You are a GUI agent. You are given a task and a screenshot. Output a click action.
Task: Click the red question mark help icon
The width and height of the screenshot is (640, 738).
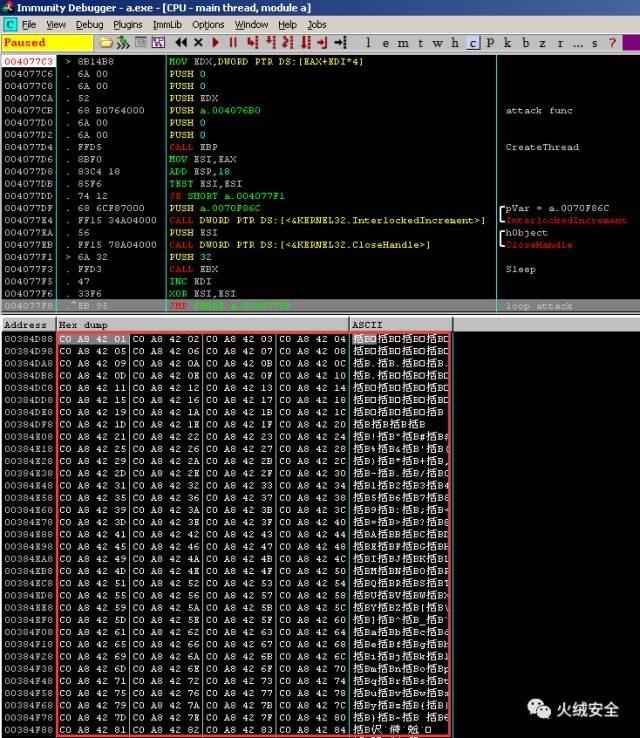(612, 43)
